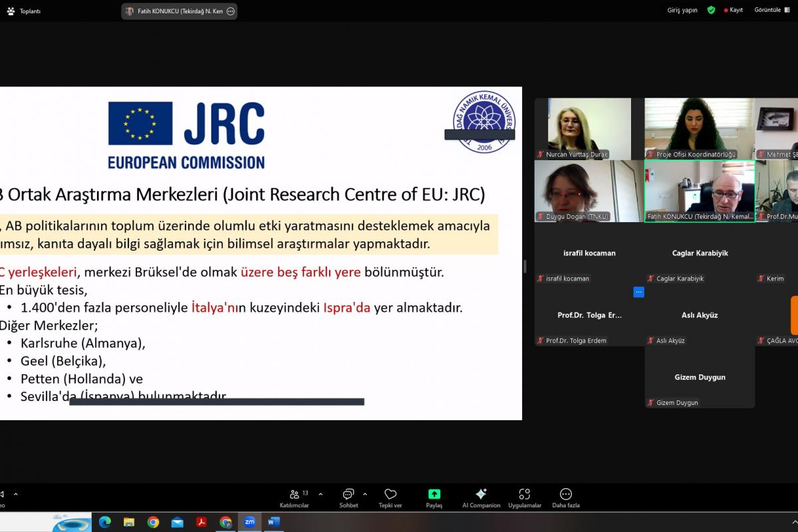Click the Giriş yapın sign-in link

[x=682, y=10]
